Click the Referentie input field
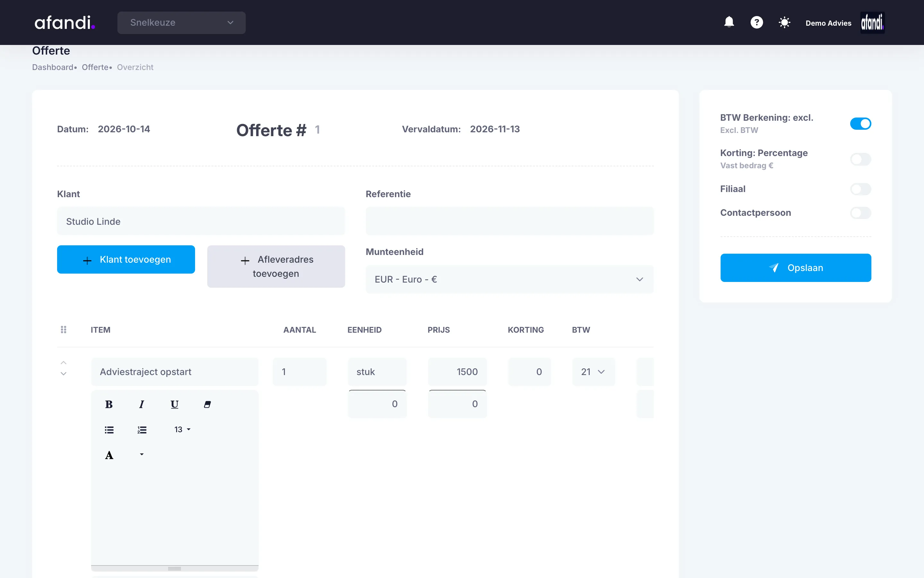Screen dimensions: 924x578 (509, 221)
